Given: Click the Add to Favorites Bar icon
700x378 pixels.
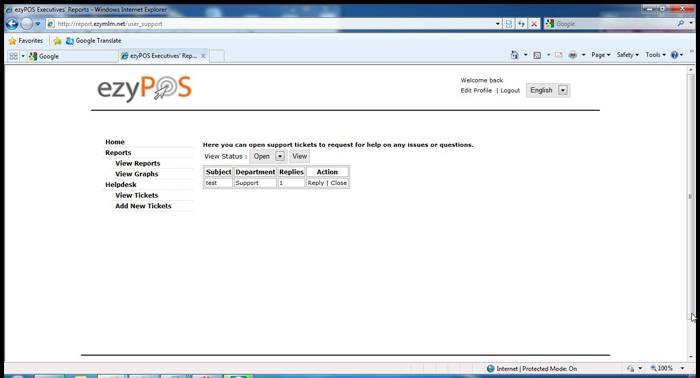Looking at the screenshot, I should coord(57,41).
